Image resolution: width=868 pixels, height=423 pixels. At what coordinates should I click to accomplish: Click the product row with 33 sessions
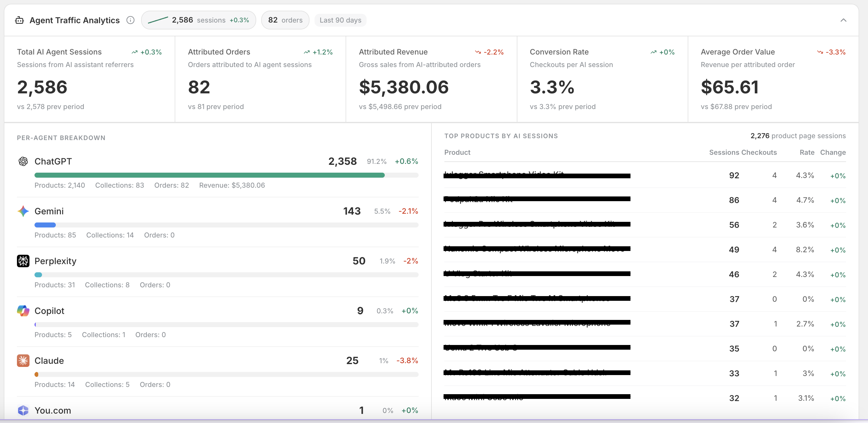pos(645,373)
